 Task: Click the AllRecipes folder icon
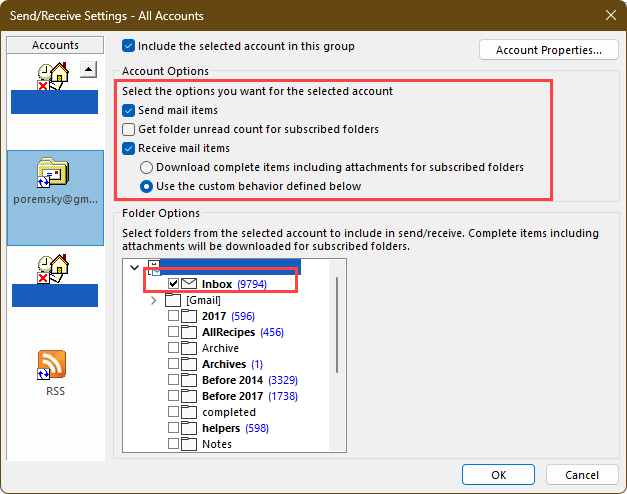[x=189, y=332]
